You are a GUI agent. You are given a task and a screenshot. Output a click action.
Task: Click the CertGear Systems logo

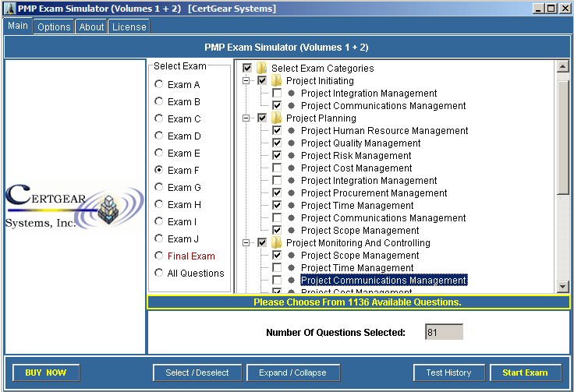point(75,207)
